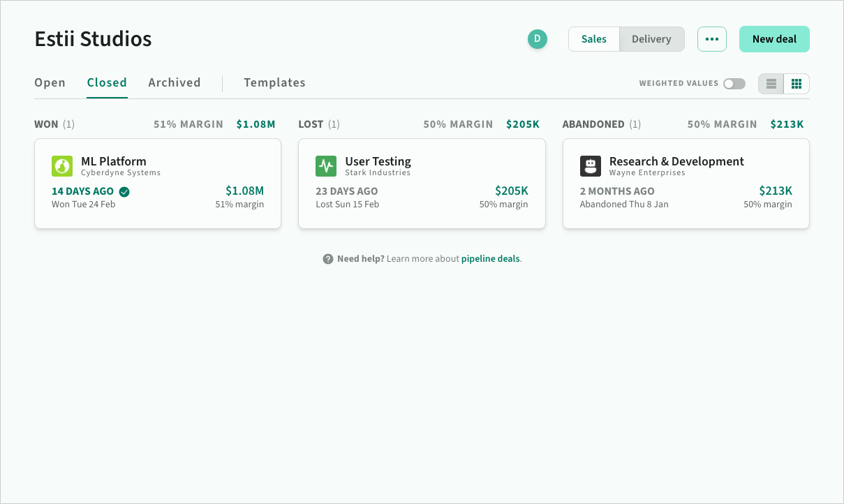Open the three-dots more options menu
Image resolution: width=844 pixels, height=504 pixels.
point(712,39)
